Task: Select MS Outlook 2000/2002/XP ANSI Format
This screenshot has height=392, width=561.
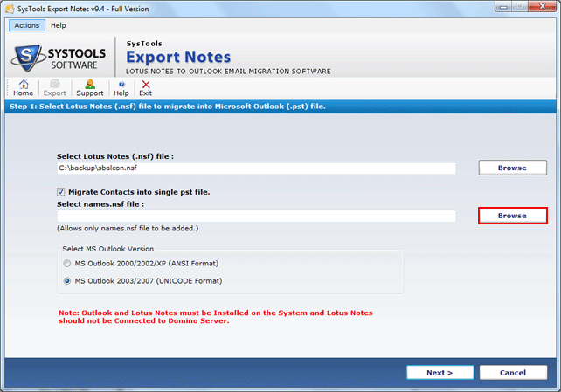Action: coord(67,264)
